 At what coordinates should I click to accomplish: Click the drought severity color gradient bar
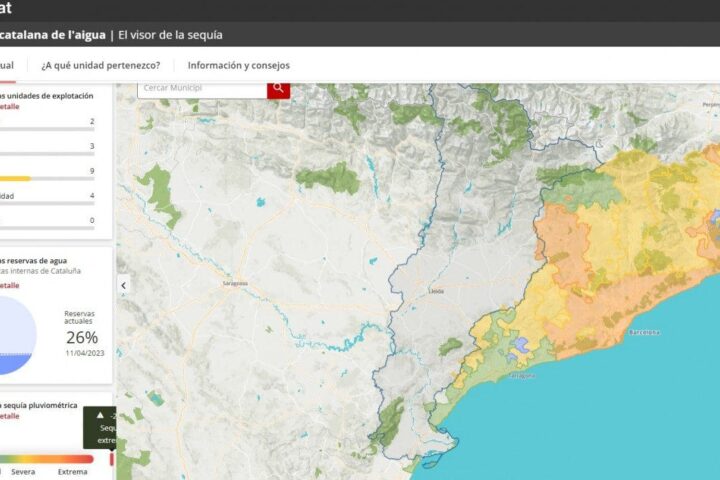click(45, 459)
